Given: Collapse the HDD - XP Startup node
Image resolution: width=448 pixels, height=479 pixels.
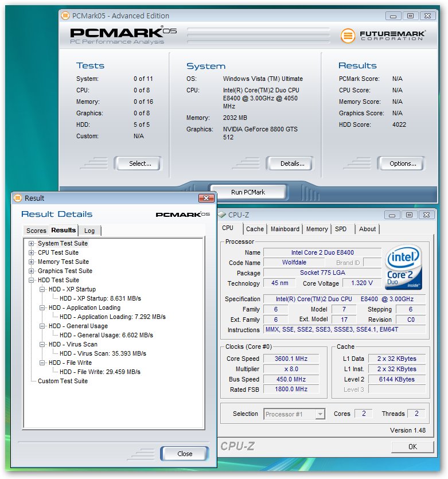Looking at the screenshot, I should click(x=42, y=289).
